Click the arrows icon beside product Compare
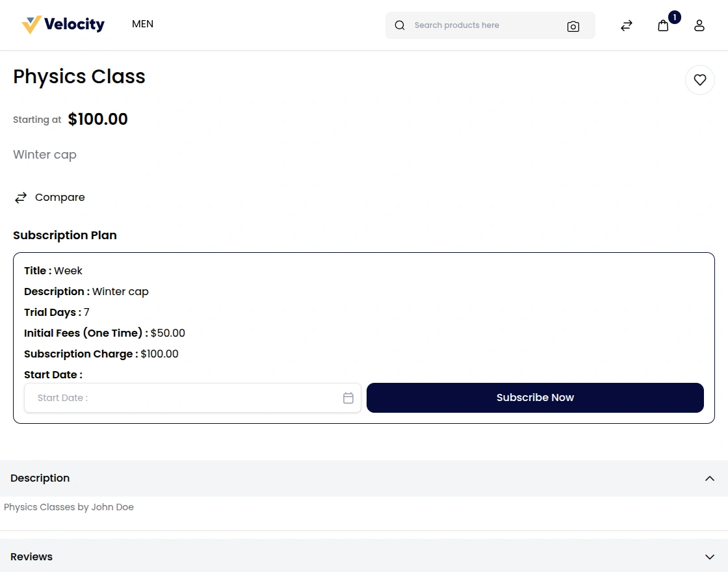The image size is (728, 572). pos(21,198)
